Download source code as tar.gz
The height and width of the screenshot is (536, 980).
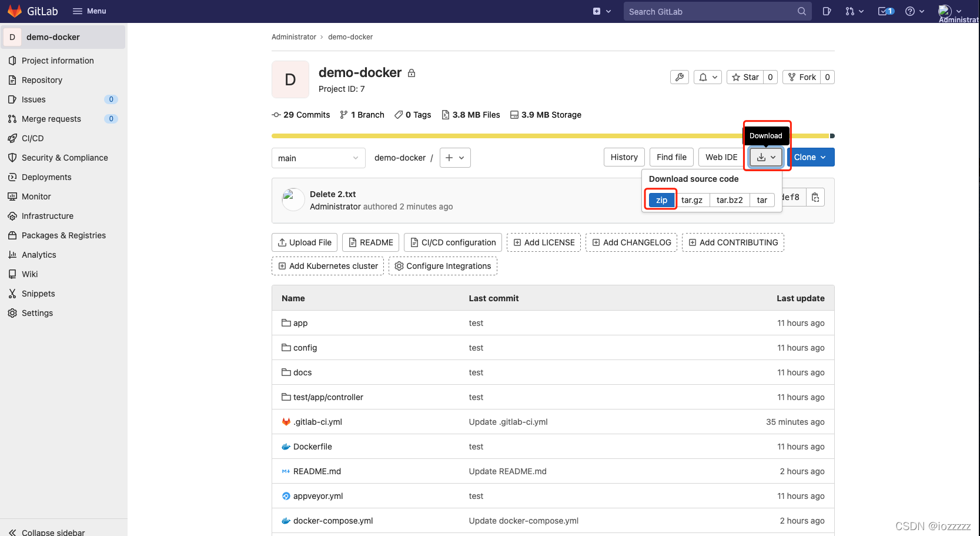coord(692,200)
